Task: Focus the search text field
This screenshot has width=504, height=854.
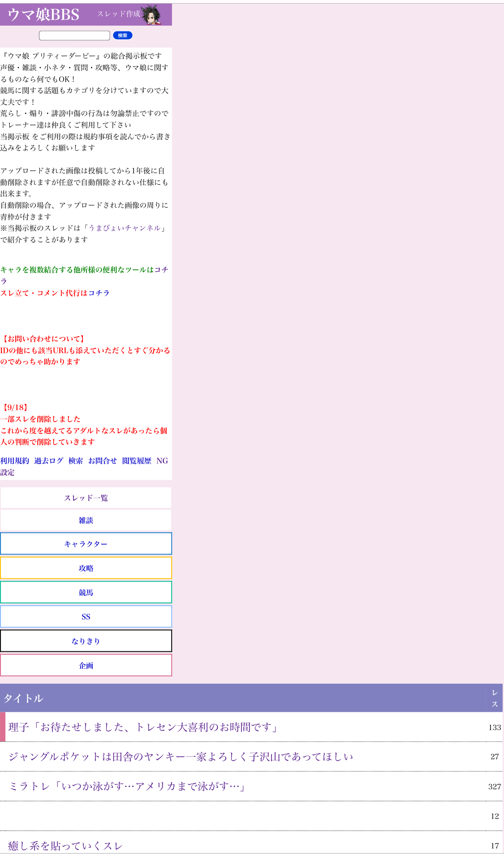Action: [x=74, y=35]
